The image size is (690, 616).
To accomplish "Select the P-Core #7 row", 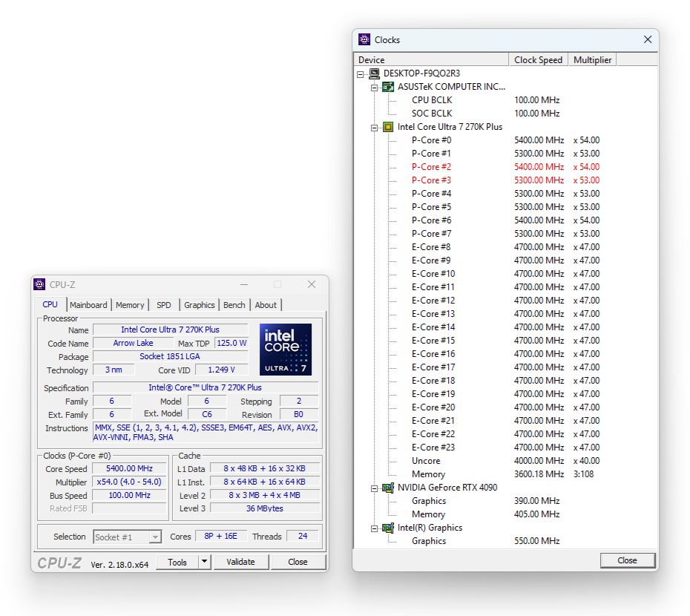I will click(x=505, y=233).
